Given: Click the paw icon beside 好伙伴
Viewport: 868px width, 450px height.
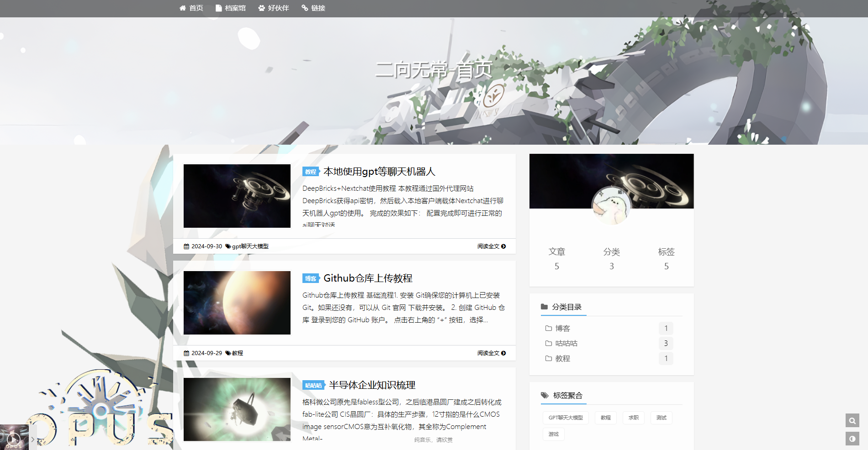Looking at the screenshot, I should coord(261,8).
